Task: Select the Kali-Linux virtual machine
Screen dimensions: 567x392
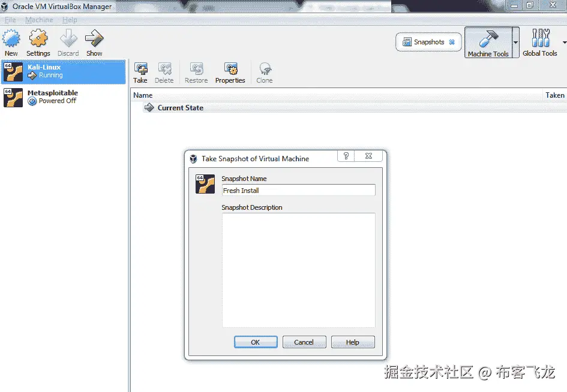Action: [x=63, y=71]
